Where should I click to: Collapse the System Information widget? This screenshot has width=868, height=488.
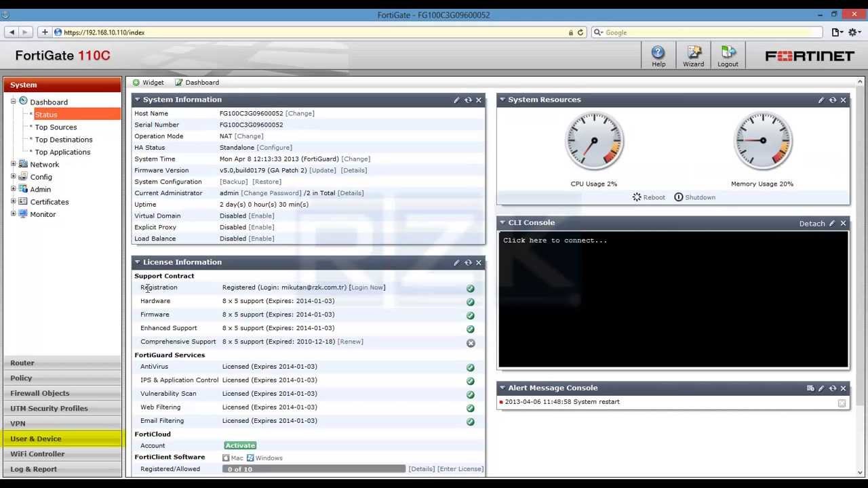[137, 100]
